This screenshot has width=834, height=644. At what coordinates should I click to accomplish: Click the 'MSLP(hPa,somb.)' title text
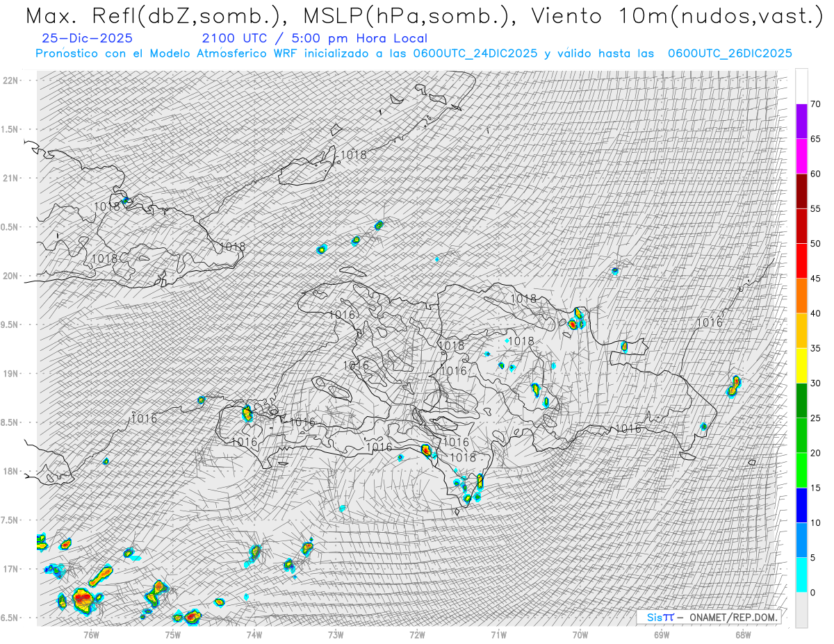click(411, 17)
